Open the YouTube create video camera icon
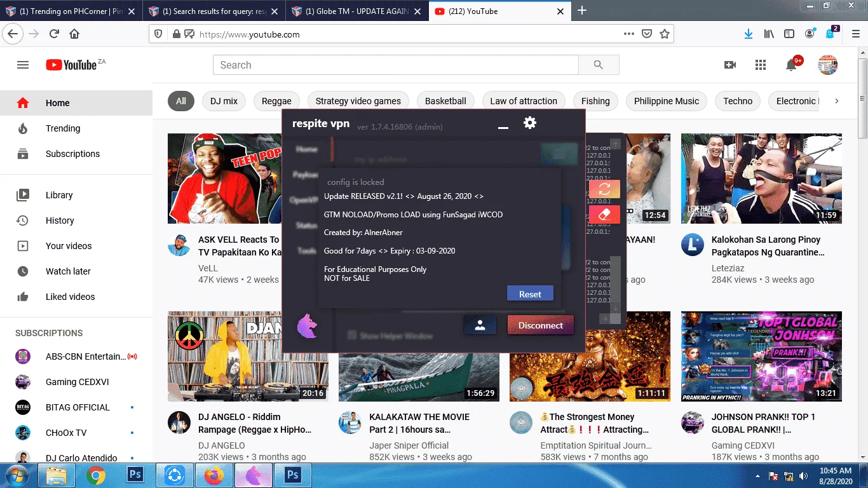The height and width of the screenshot is (488, 868). tap(730, 65)
